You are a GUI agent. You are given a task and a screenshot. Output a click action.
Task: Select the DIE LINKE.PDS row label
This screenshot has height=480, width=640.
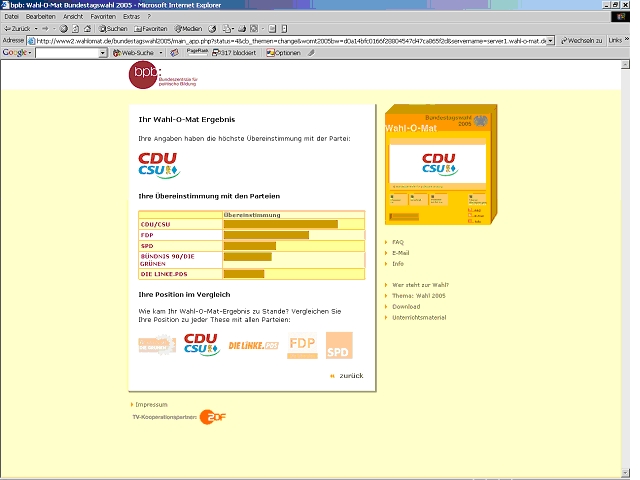(x=164, y=274)
